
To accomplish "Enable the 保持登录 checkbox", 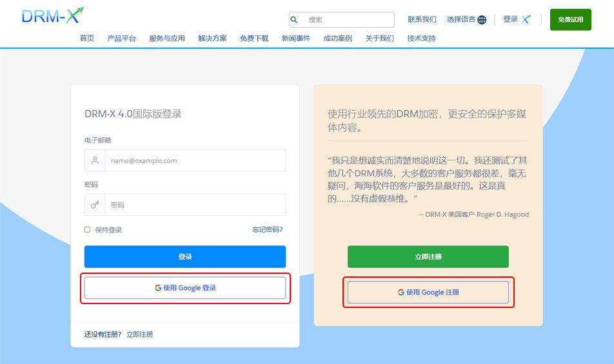I will (88, 229).
